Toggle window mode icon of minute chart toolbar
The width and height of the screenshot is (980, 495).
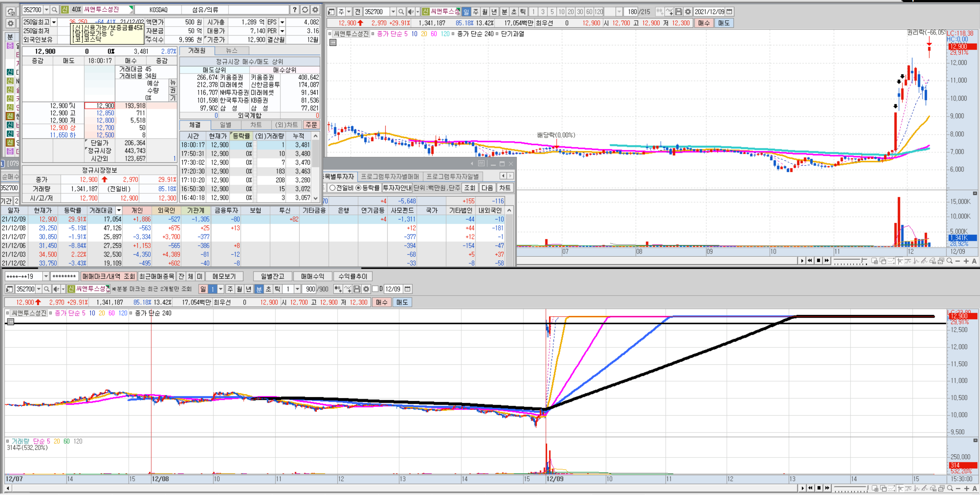pyautogui.click(x=10, y=289)
